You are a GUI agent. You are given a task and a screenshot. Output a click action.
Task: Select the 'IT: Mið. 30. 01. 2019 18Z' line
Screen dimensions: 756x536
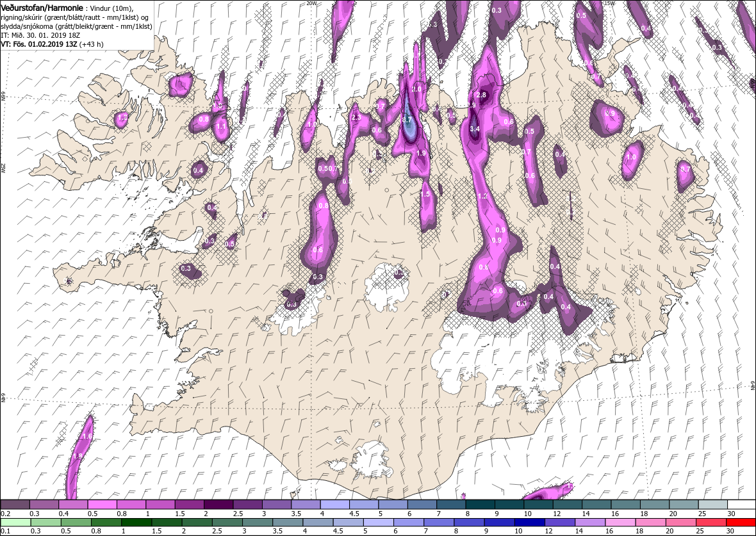tap(40, 35)
